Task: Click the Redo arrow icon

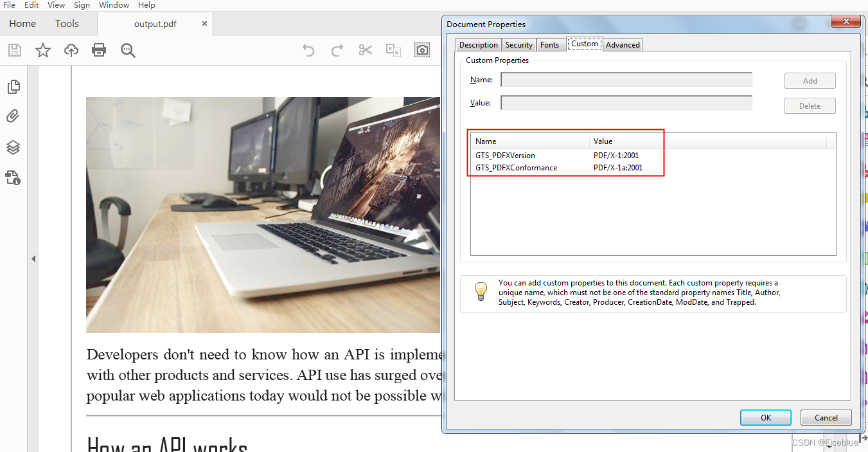Action: click(x=337, y=50)
